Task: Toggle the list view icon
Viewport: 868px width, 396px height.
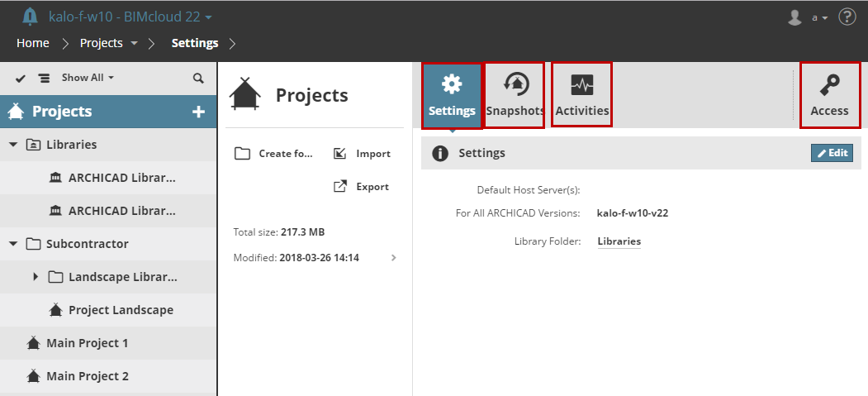Action: 44,78
